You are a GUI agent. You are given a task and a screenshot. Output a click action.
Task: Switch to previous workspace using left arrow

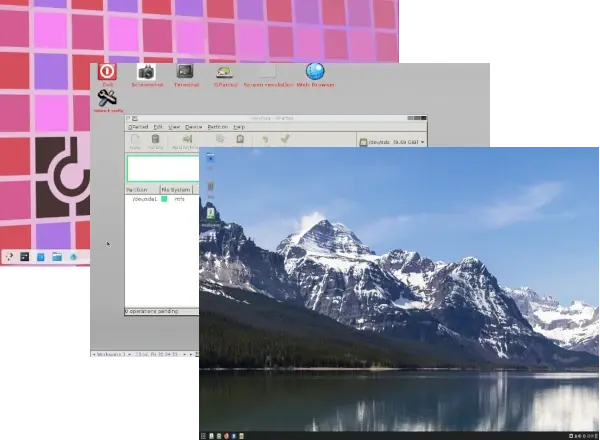click(x=94, y=355)
